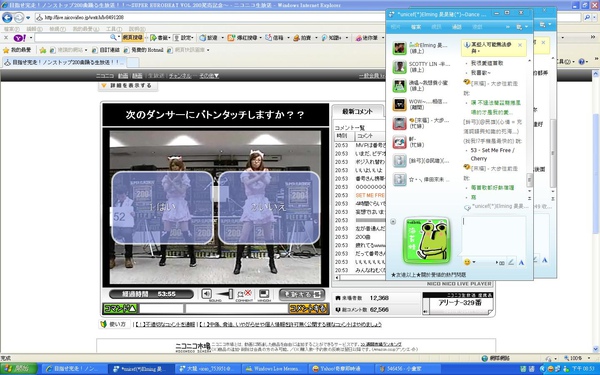Click the font A icon in chat window
The width and height of the screenshot is (600, 375).
[521, 262]
